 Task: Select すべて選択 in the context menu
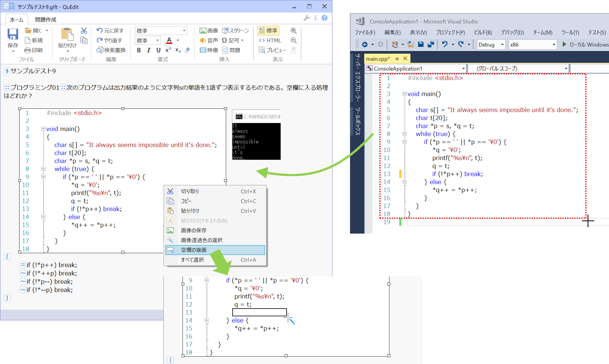coord(215,260)
